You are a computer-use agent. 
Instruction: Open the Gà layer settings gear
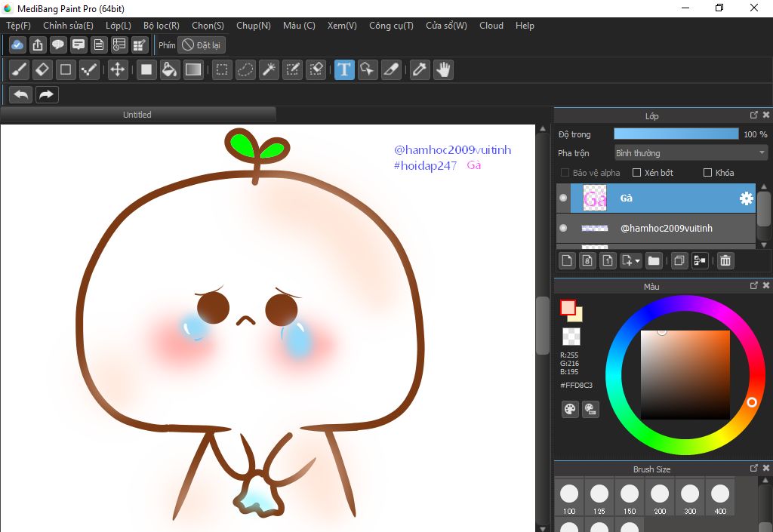tap(747, 198)
